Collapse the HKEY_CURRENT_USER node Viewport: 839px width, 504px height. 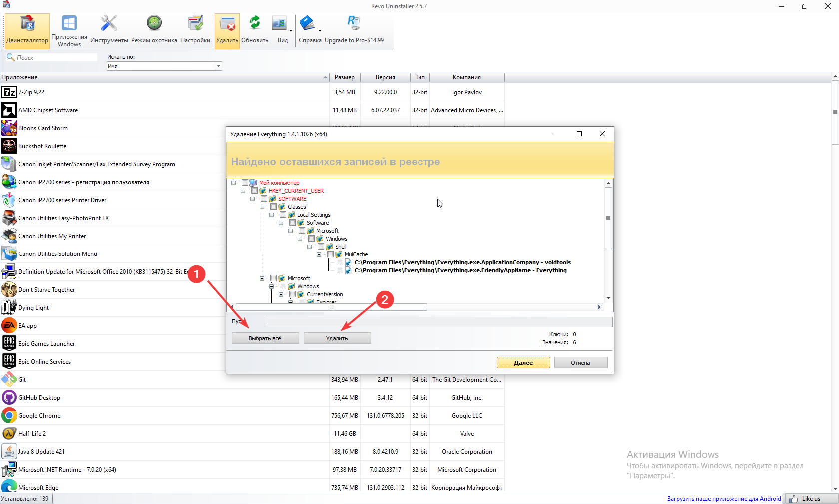tap(243, 191)
